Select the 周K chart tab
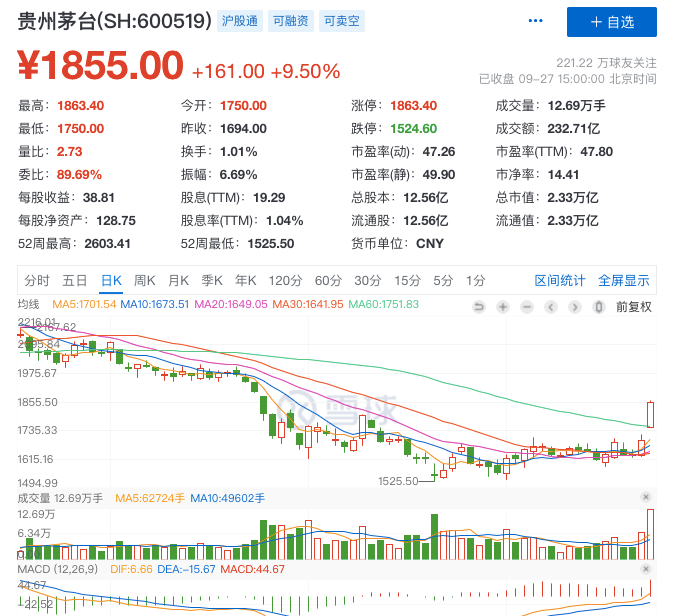Image resolution: width=675 pixels, height=616 pixels. coord(144,281)
